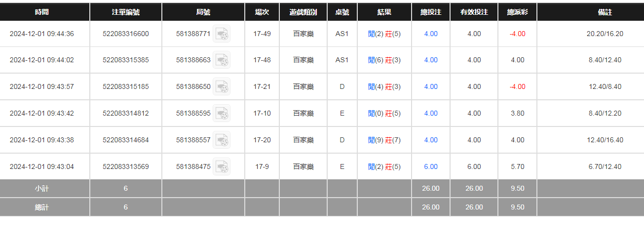644x248 pixels.
Task: Click the 小計 subtotal row label
Action: 42,189
